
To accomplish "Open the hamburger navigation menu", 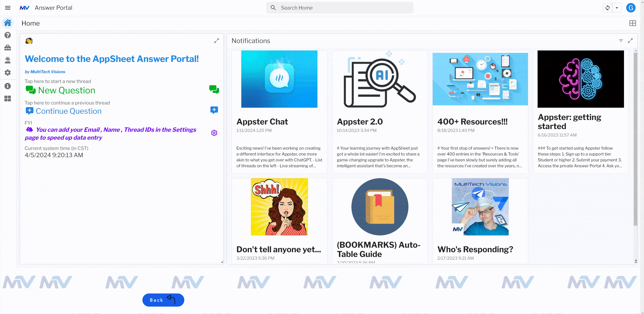I will [x=8, y=8].
